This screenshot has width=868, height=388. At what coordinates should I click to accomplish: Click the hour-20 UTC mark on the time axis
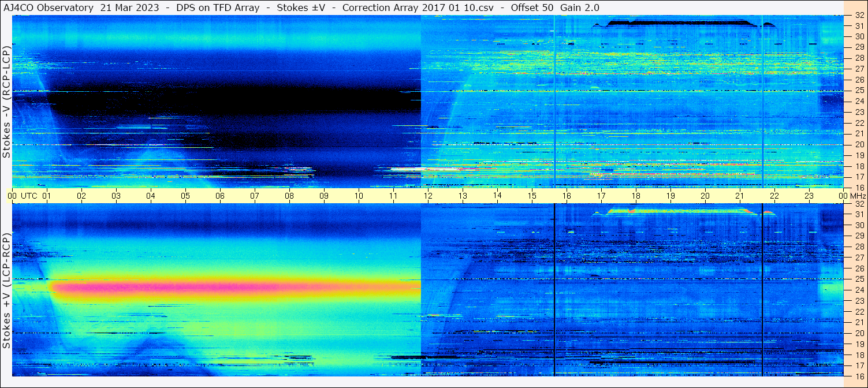pos(705,196)
